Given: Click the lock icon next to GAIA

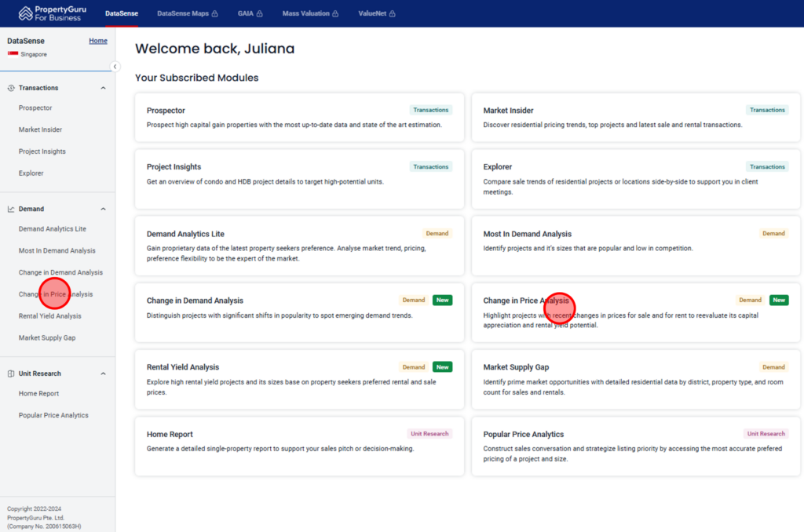Looking at the screenshot, I should 260,13.
